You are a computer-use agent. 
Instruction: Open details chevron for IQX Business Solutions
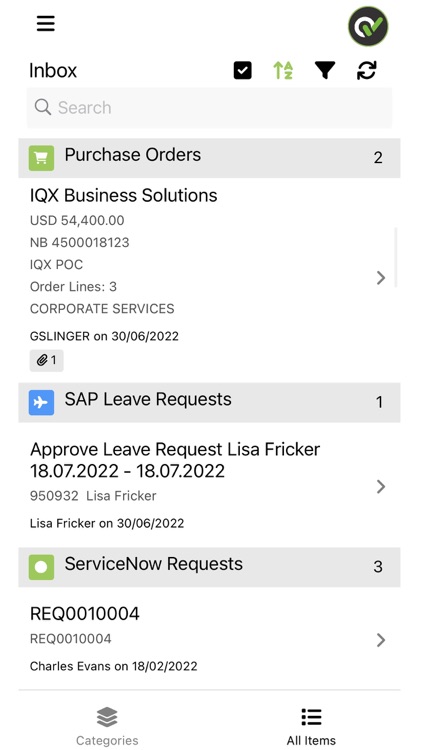click(381, 277)
